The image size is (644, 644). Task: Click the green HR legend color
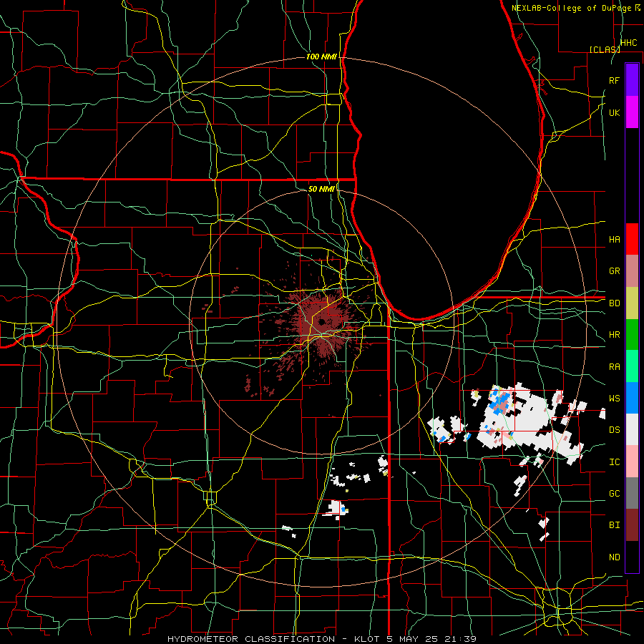(x=632, y=335)
